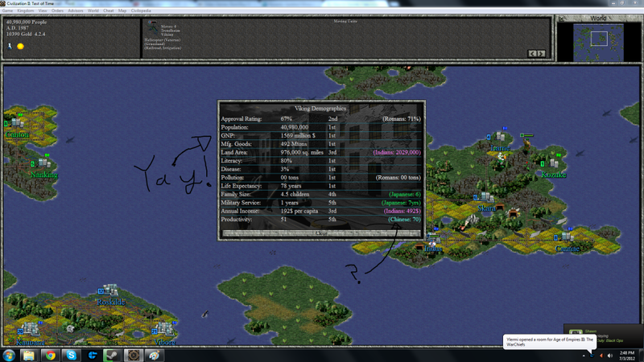Click the helicopter unit icon in status panel
The width and height of the screenshot is (644, 362).
pyautogui.click(x=153, y=28)
